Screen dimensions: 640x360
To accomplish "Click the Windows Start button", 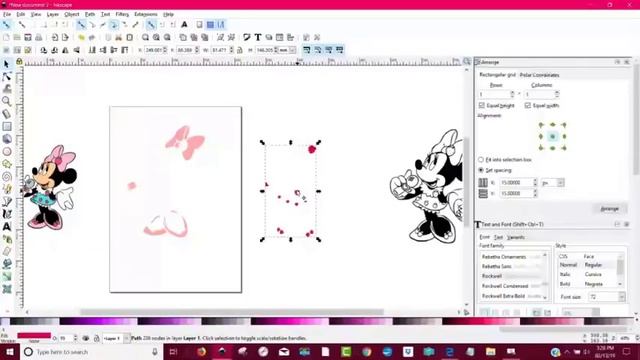I will tap(9, 351).
